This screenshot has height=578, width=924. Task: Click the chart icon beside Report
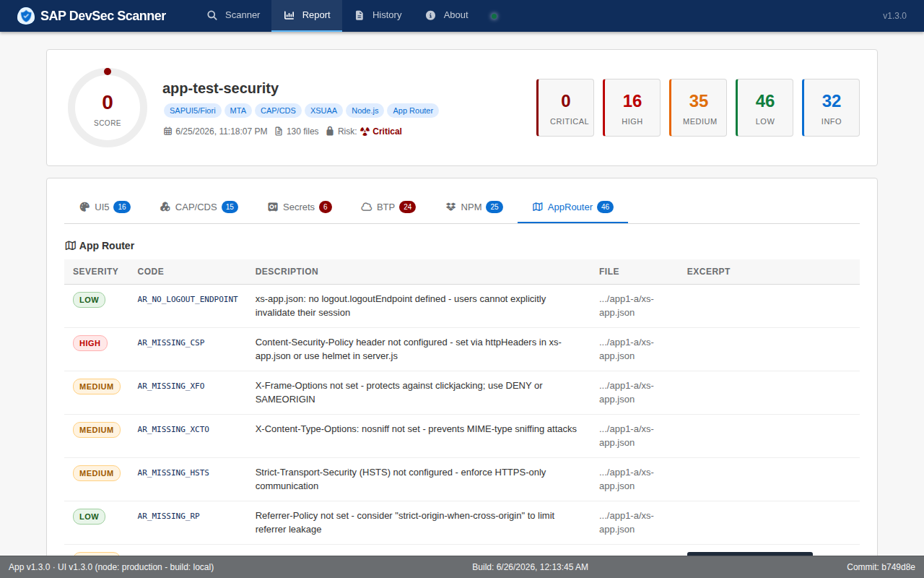[289, 15]
